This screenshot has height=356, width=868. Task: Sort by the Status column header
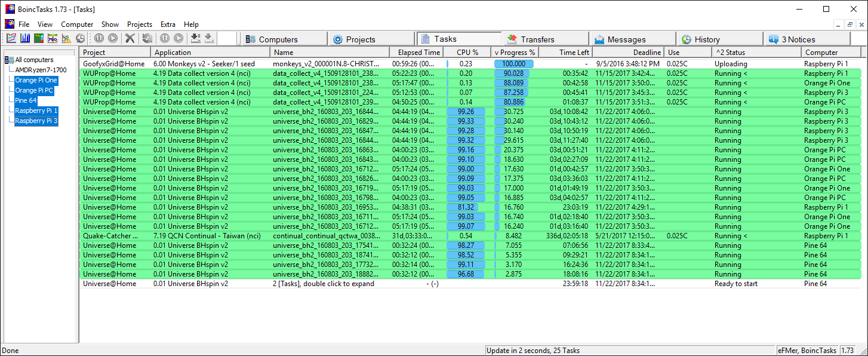tap(757, 53)
